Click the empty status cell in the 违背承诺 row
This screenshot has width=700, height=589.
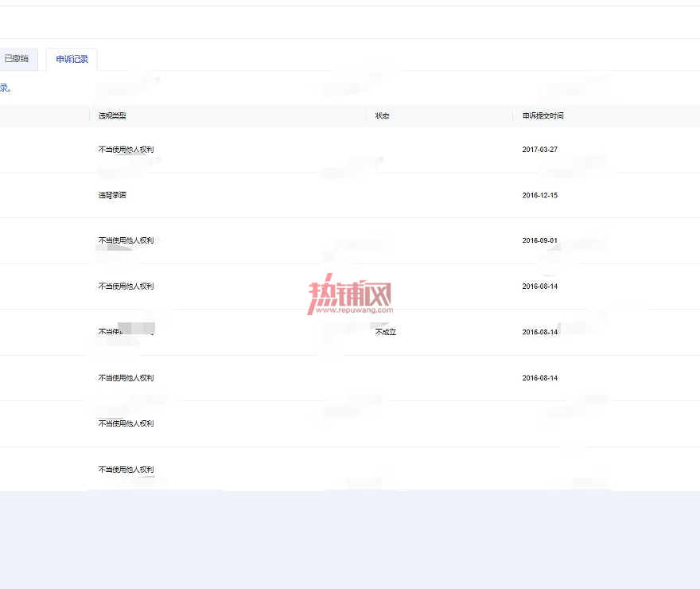[439, 195]
